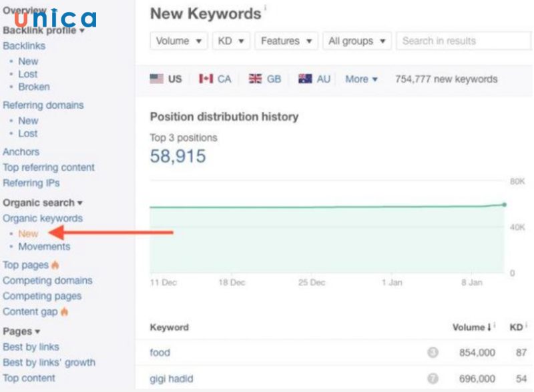The height and width of the screenshot is (392, 534).
Task: Click the SERP features badge beside gigi hadid
Action: (x=433, y=379)
